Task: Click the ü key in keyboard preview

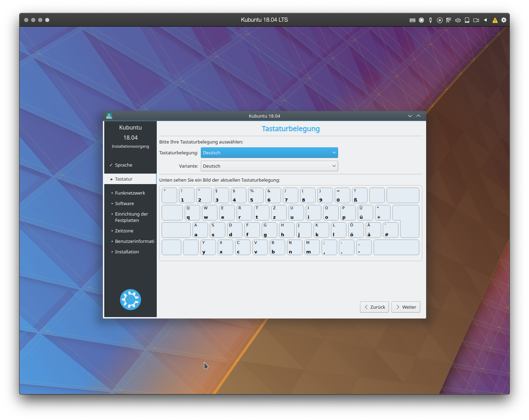Action: [365, 212]
